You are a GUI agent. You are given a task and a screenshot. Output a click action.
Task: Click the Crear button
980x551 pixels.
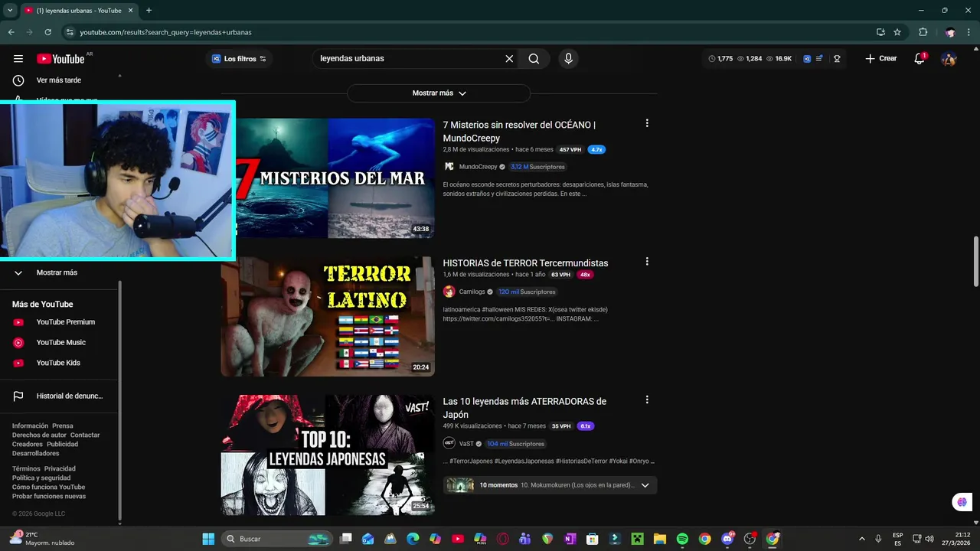point(880,59)
